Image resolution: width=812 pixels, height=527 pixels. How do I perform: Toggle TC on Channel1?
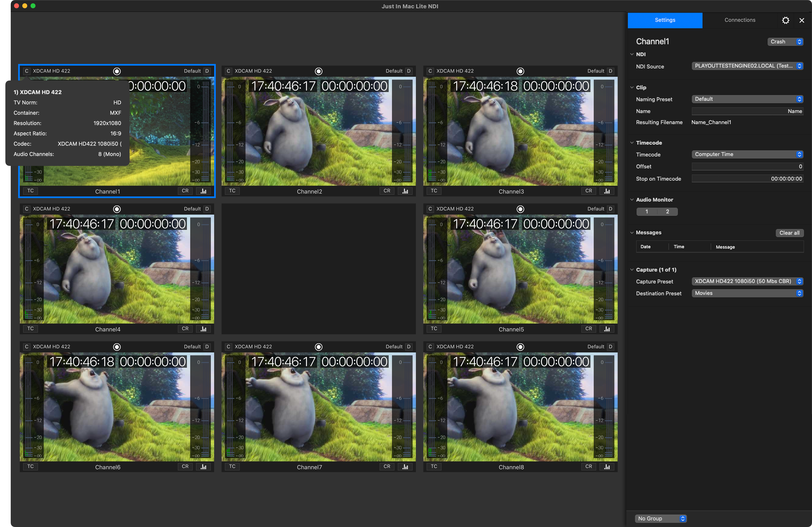pos(30,191)
